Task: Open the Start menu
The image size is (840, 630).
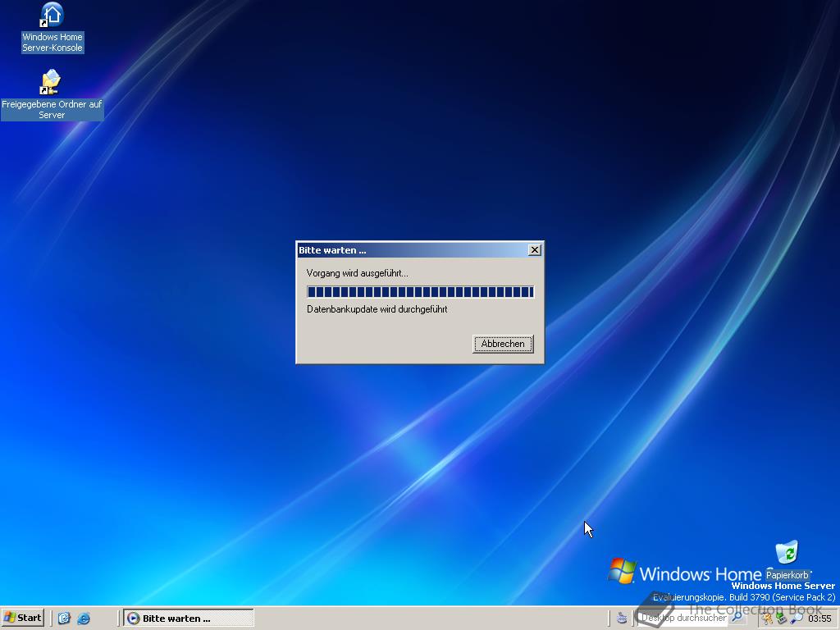Action: pos(22,618)
